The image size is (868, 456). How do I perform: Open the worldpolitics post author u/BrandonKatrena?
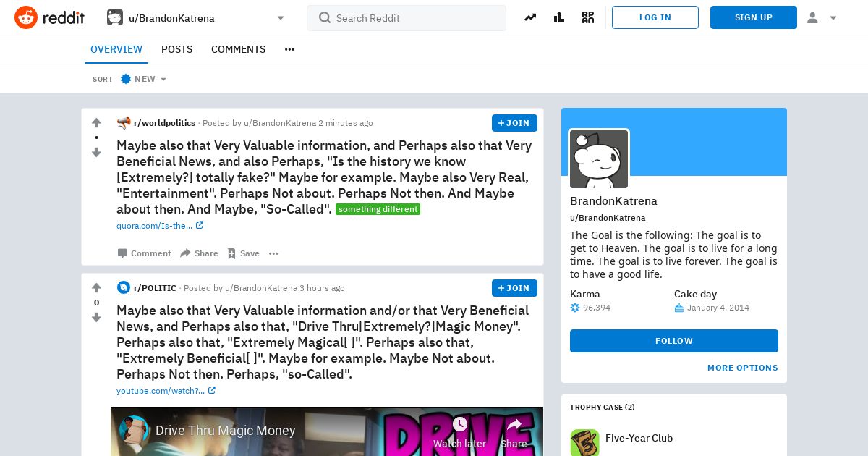coord(280,123)
